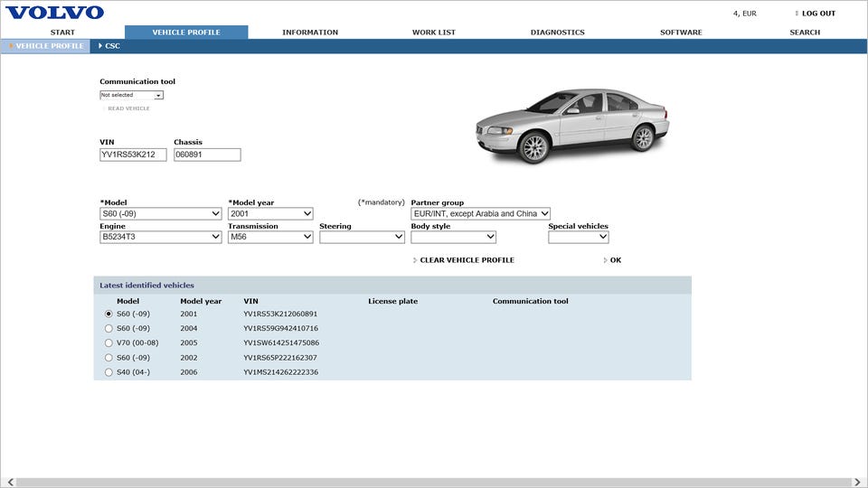Select the V70 (00-08) 2005 radio button

pos(109,343)
